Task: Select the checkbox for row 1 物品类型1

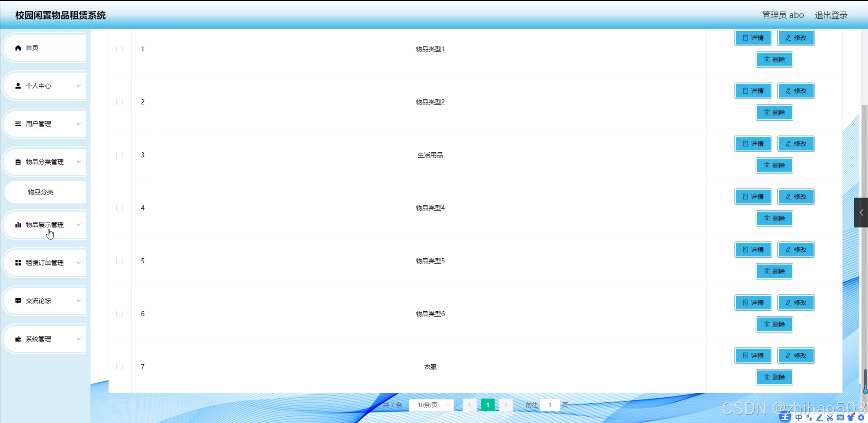Action: 119,49
